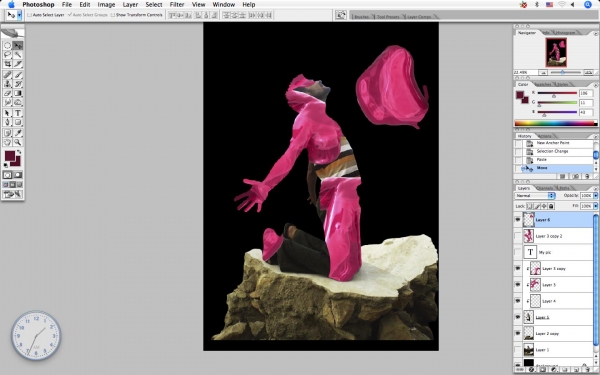Screen dimensions: 600x375
Task: Open the tool preset picker arrow
Action: click(x=19, y=15)
